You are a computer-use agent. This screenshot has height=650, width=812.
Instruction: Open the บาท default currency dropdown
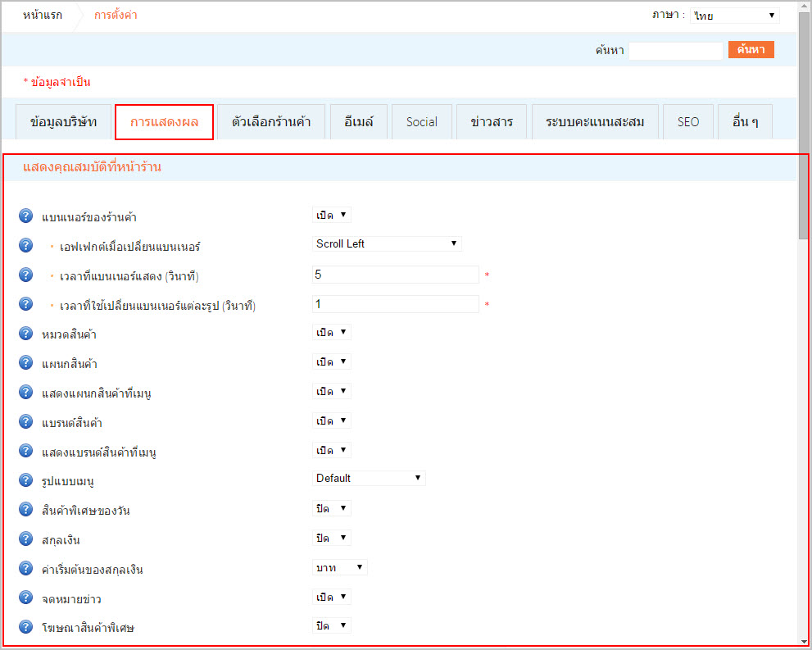pyautogui.click(x=340, y=567)
